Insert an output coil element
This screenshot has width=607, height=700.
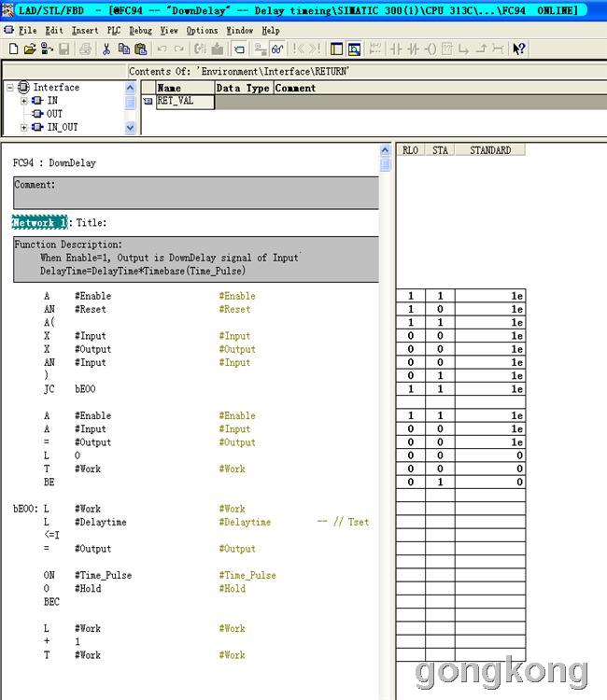[x=431, y=49]
